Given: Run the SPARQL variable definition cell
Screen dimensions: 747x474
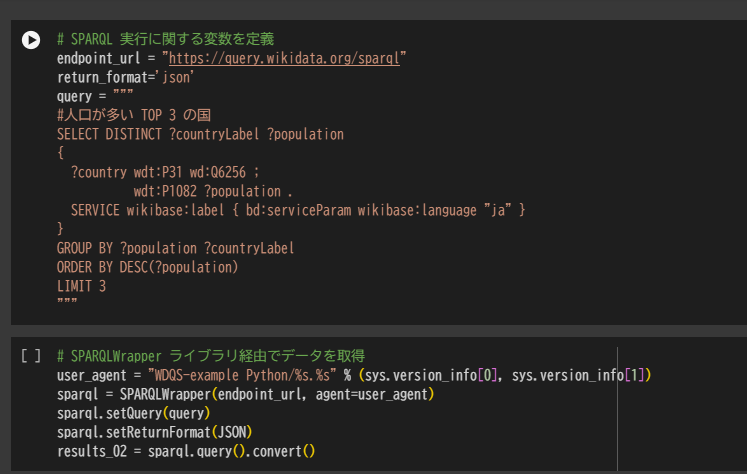Looking at the screenshot, I should click(31, 40).
